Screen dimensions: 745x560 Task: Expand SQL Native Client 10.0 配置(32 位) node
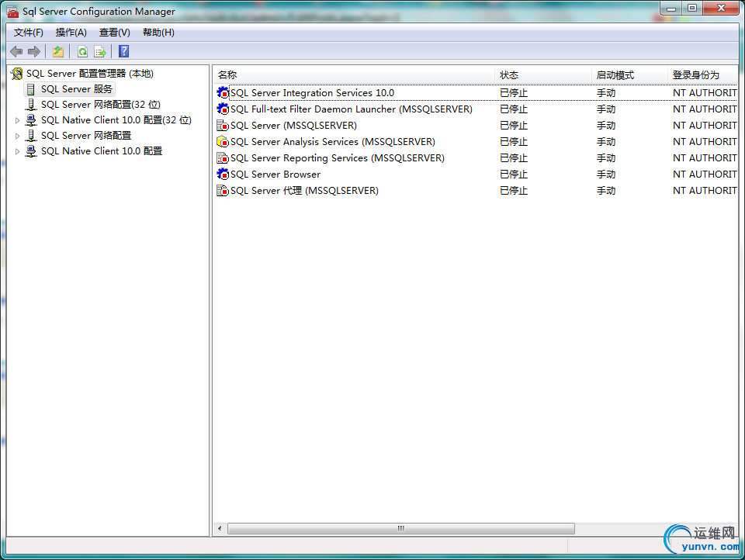[x=17, y=121]
